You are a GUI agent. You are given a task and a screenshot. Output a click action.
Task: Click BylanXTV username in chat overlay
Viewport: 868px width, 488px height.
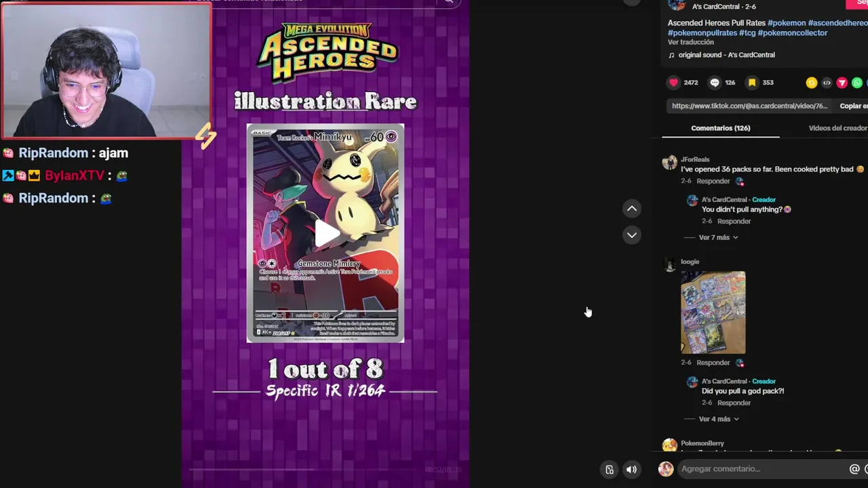pos(75,176)
